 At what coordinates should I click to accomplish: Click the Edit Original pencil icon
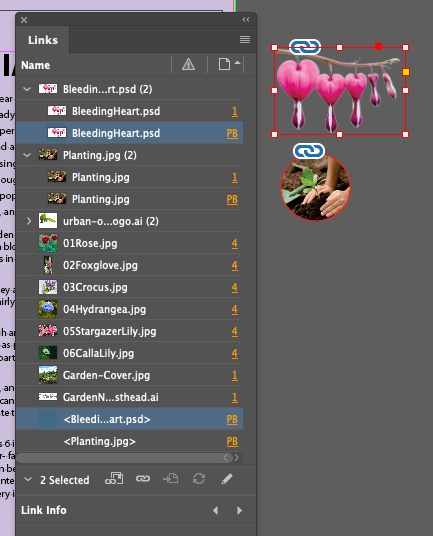227,479
